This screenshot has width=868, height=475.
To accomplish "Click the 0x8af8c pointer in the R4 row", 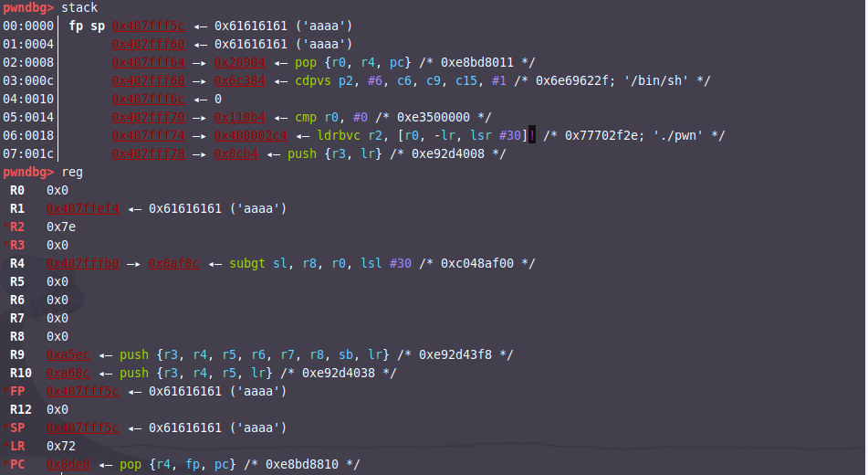I will click(x=174, y=264).
